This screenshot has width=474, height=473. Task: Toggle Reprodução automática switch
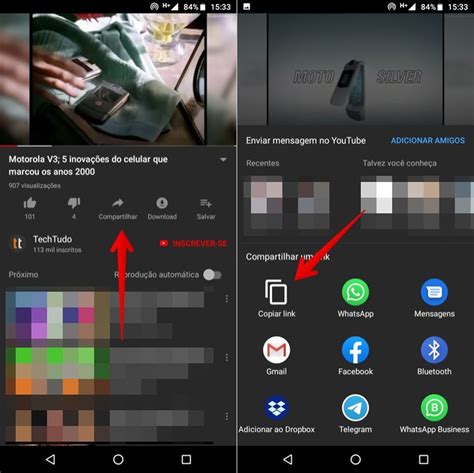pos(212,275)
